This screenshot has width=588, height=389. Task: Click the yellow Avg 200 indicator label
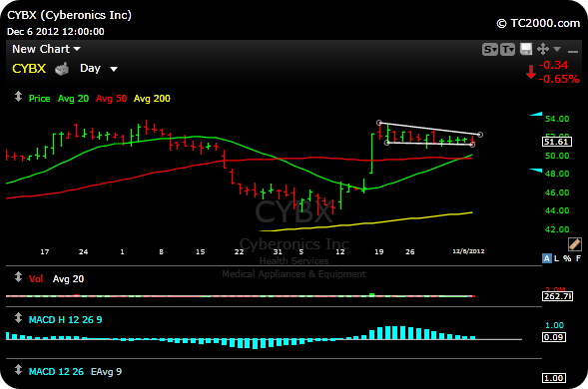click(x=152, y=99)
